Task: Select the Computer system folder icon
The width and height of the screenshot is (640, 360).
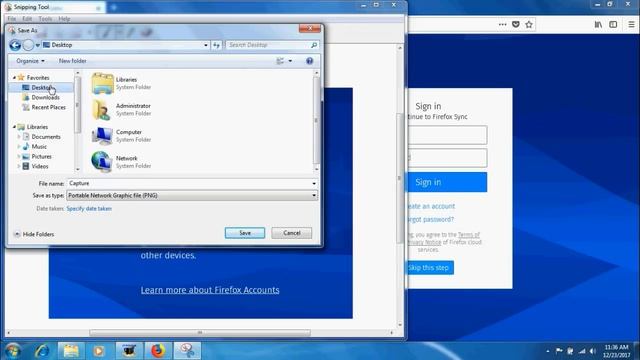Action: 102,136
